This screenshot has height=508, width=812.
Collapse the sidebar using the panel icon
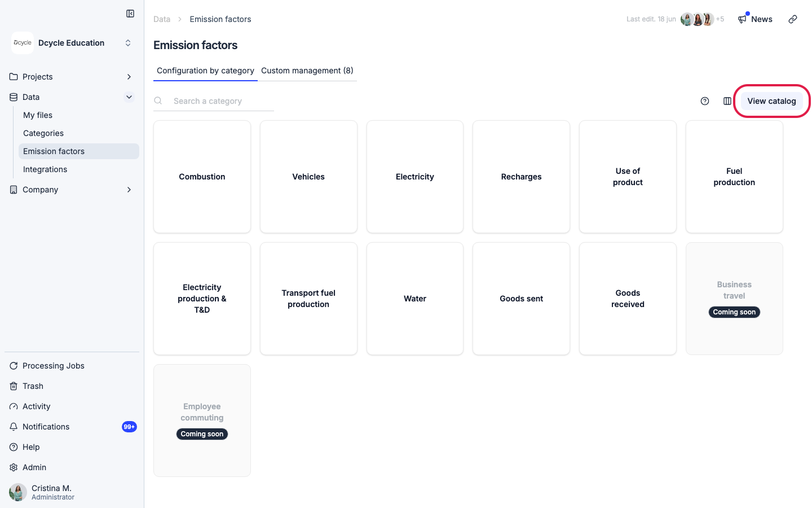(130, 14)
